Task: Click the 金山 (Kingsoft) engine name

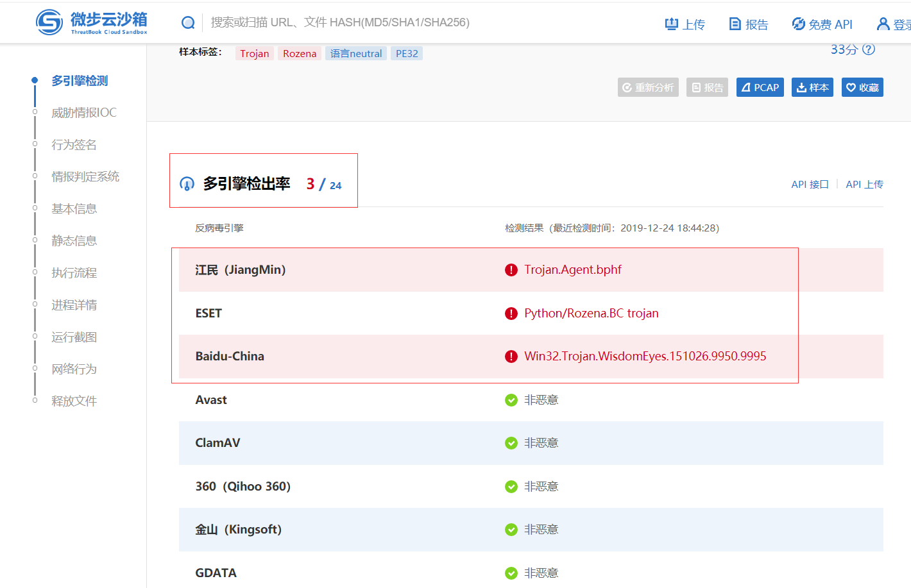Action: coord(239,530)
